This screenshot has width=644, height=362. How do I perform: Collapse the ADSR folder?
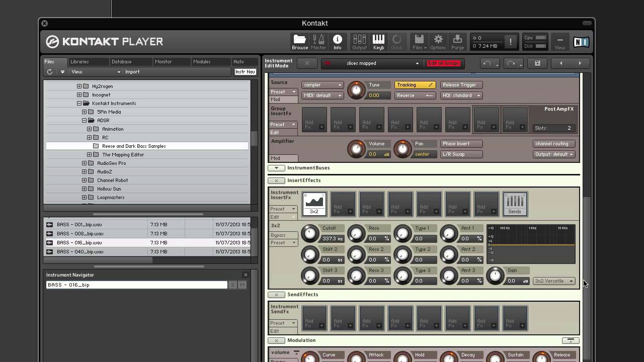tap(85, 121)
